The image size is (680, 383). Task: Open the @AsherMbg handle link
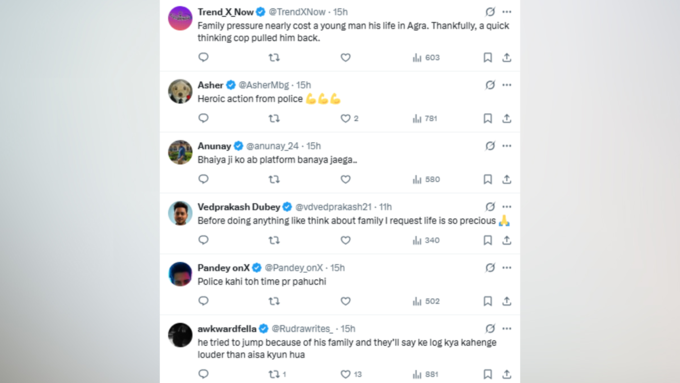tap(264, 85)
